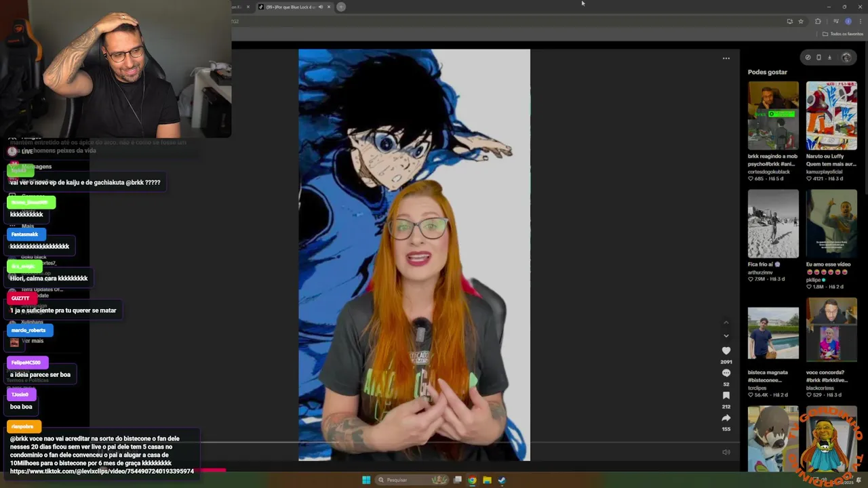Click chat message 'a ideia parece ser boa'
This screenshot has width=868, height=488.
click(x=40, y=375)
